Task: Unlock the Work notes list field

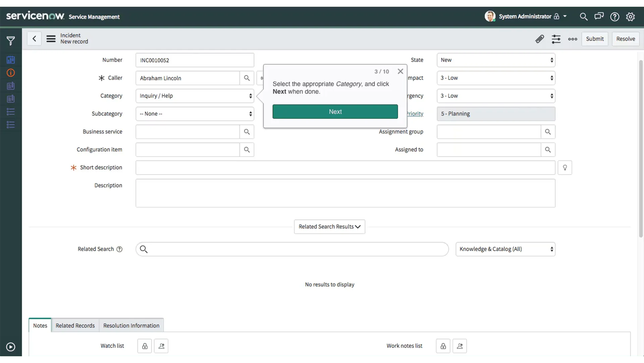Action: 443,346
